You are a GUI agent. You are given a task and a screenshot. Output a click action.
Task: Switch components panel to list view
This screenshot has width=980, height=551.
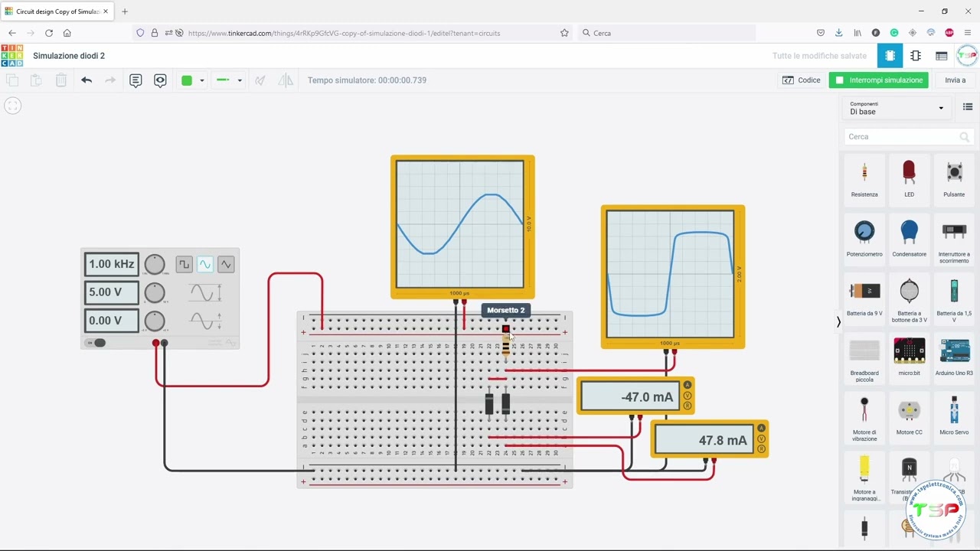pyautogui.click(x=968, y=107)
